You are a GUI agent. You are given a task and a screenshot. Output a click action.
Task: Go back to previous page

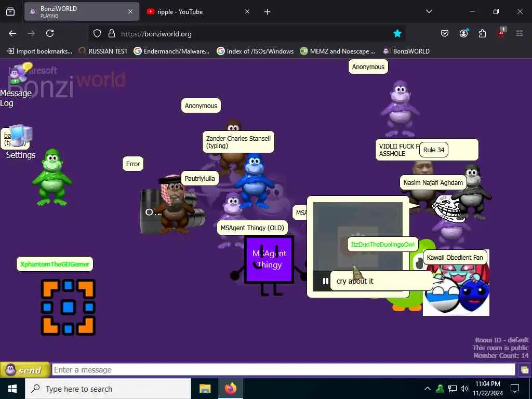point(12,34)
